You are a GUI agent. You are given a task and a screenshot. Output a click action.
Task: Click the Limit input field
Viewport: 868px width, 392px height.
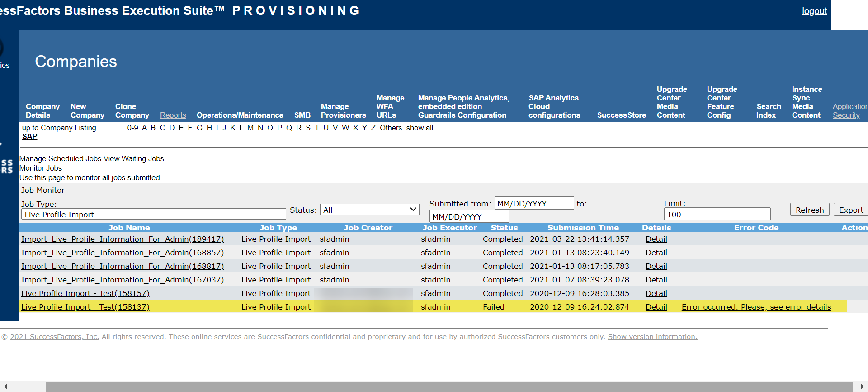(x=717, y=214)
